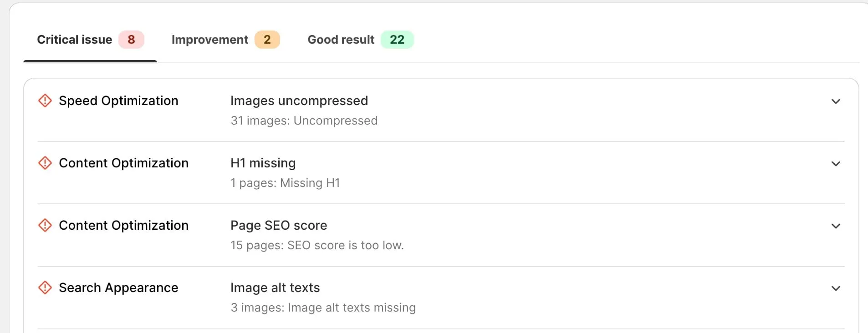Click the green 22 count badge
Viewport: 868px width, 333px height.
coord(397,40)
